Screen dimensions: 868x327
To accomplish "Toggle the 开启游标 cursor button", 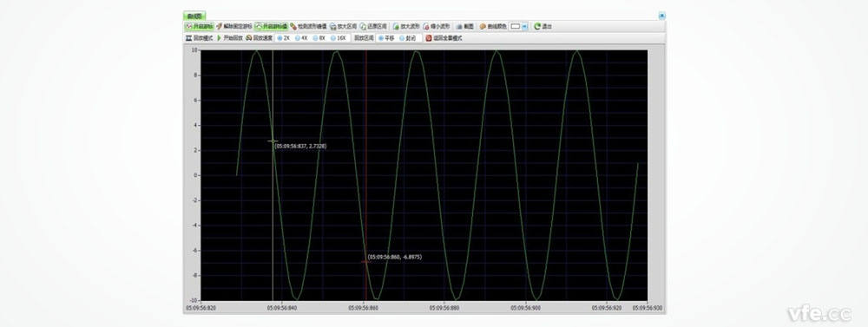I will coord(200,26).
